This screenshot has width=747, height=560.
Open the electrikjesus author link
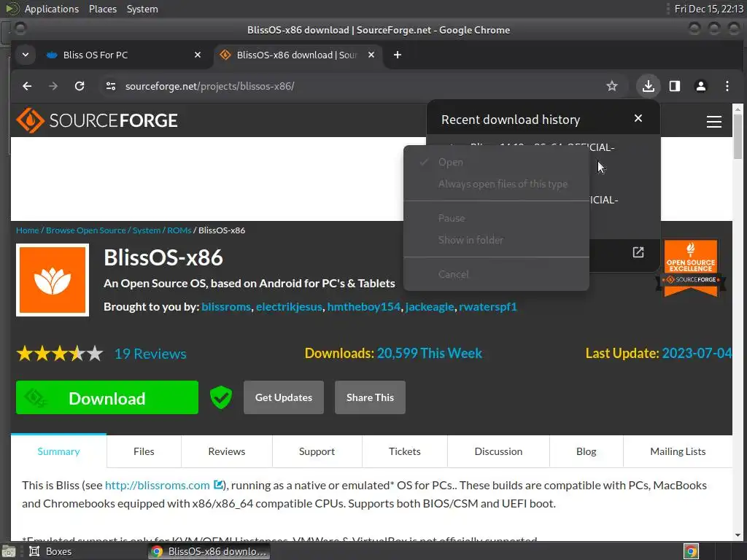click(289, 307)
